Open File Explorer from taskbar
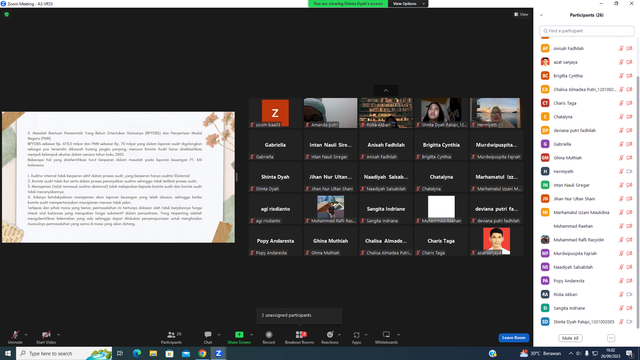The image size is (640, 360). (x=153, y=353)
